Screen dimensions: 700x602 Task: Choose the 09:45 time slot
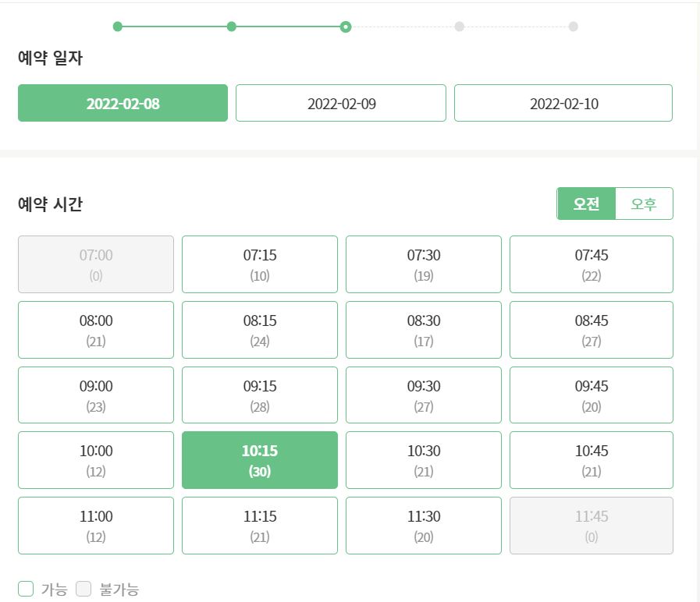pyautogui.click(x=592, y=395)
